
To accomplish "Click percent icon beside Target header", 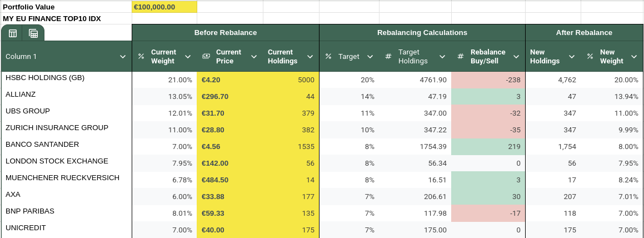I will point(328,56).
